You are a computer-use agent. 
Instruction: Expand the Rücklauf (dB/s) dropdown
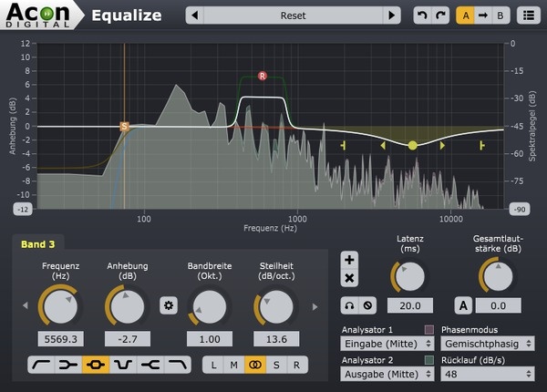pos(487,372)
